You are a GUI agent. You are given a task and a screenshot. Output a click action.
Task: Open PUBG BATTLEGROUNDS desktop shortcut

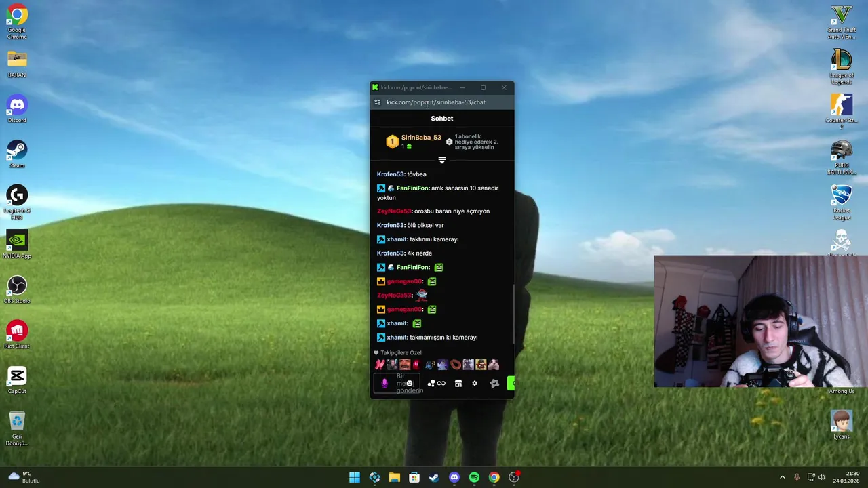click(x=842, y=157)
